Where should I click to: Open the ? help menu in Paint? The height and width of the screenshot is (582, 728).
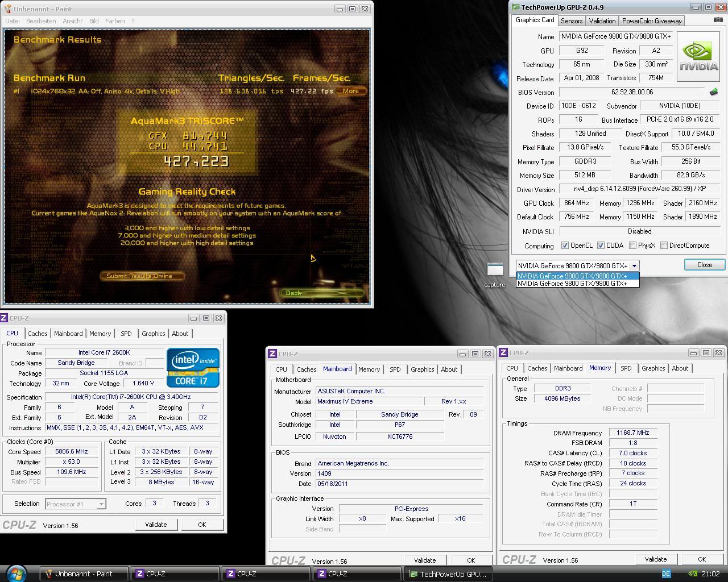tap(133, 21)
